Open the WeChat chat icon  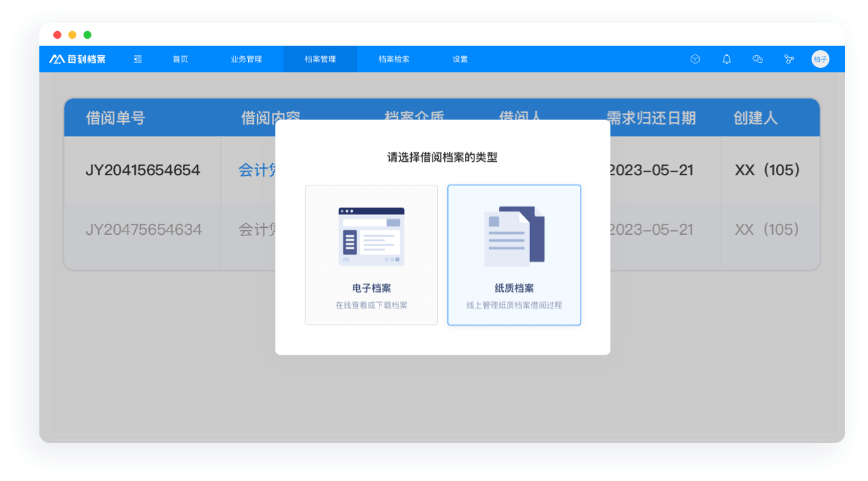click(x=757, y=59)
